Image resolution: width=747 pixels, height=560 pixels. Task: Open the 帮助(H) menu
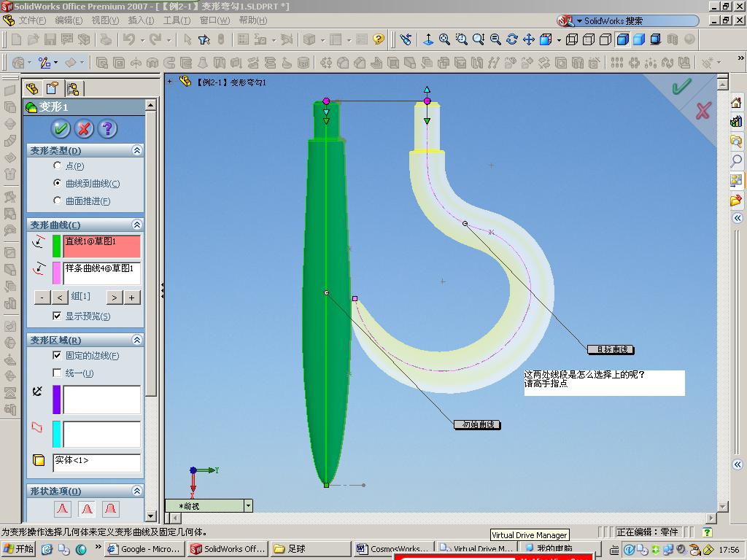(x=253, y=20)
